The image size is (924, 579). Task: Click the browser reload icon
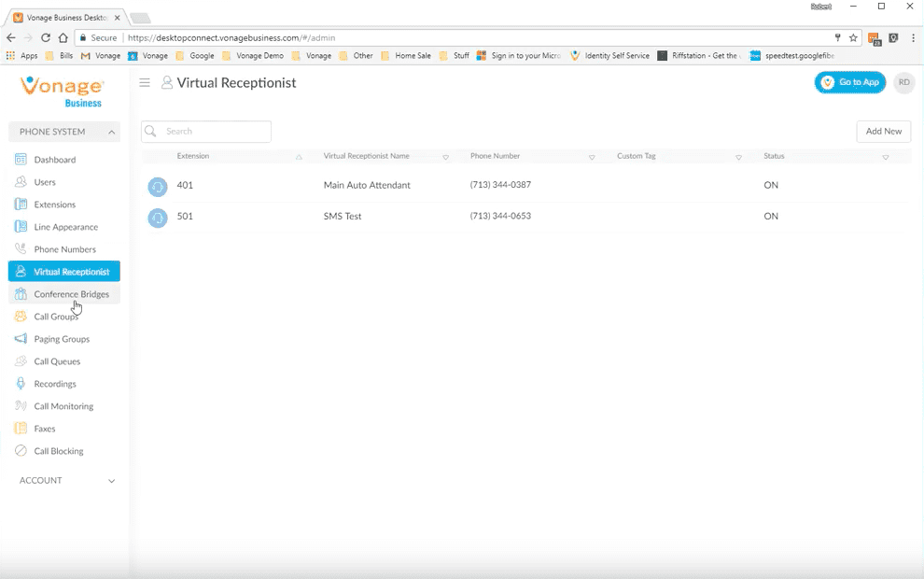point(46,37)
